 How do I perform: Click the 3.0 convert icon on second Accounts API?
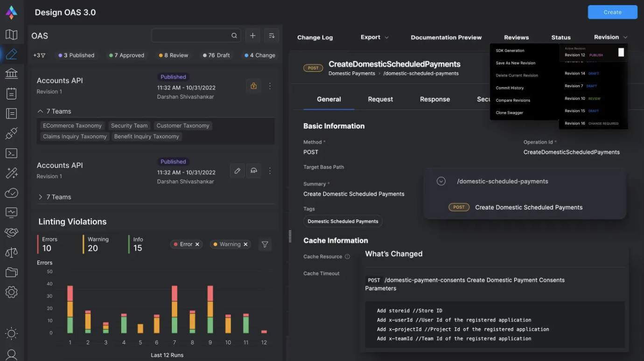[253, 171]
